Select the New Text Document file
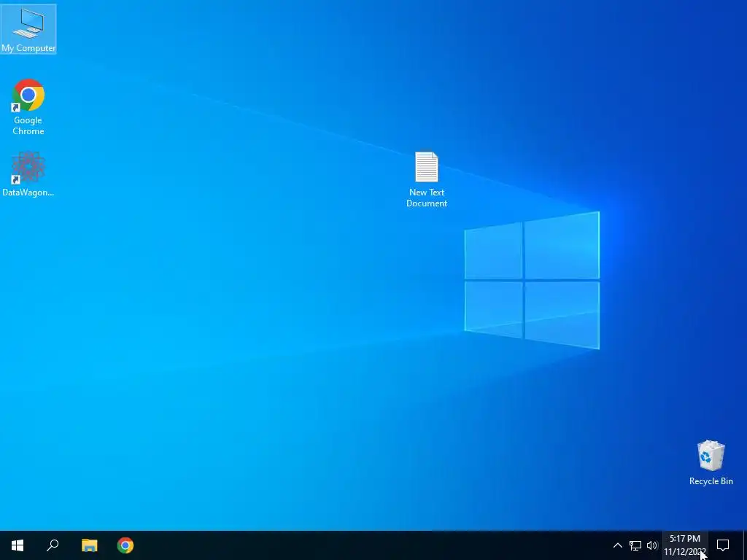 point(426,179)
